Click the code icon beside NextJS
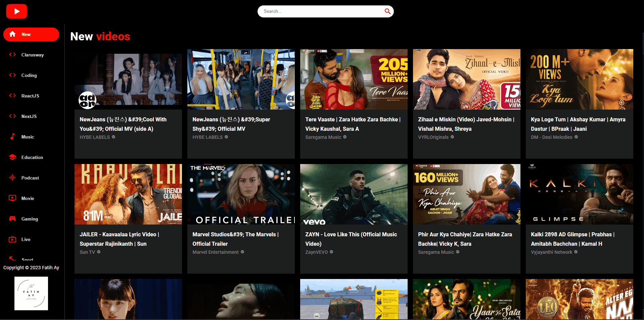This screenshot has width=644, height=320. coord(12,116)
